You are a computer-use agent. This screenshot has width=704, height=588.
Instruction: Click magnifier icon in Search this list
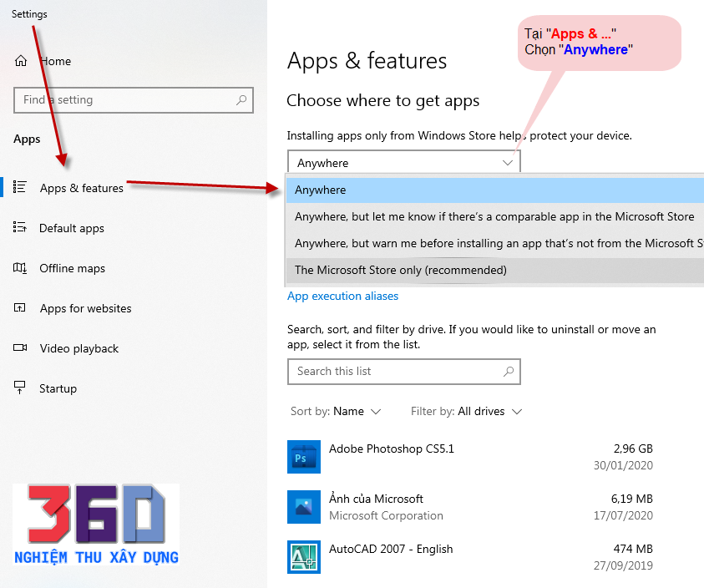click(509, 372)
